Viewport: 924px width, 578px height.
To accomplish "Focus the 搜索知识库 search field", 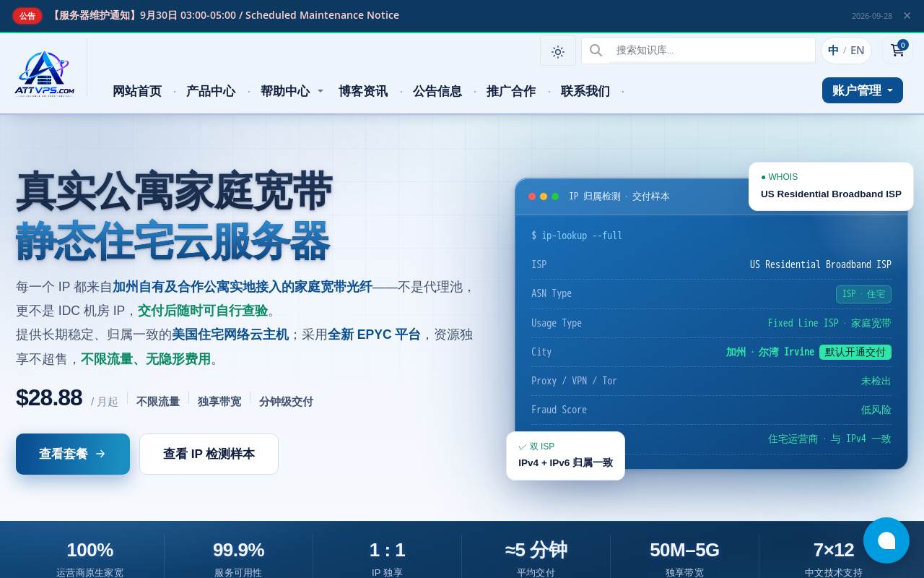I will tap(712, 50).
